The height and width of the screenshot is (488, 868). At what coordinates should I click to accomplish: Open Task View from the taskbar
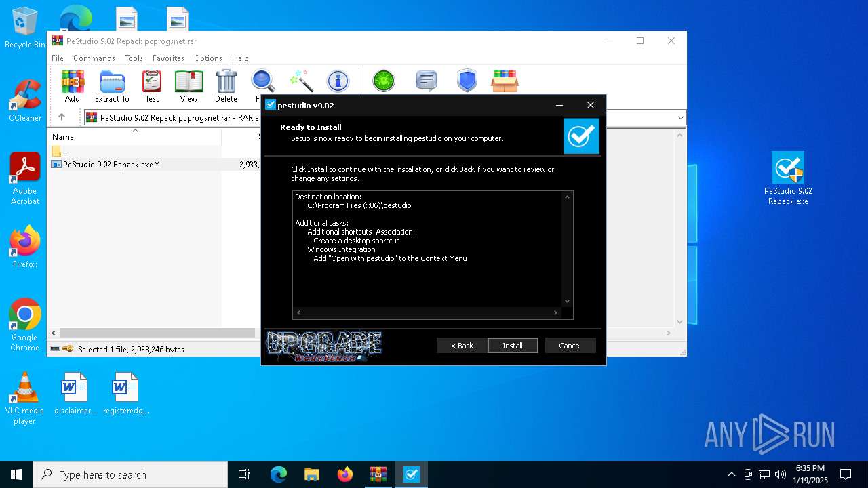[244, 474]
